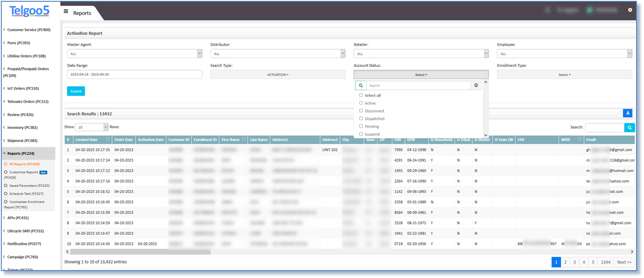
Task: Open the Search Type ACTIVATION dropdown
Action: click(x=278, y=75)
